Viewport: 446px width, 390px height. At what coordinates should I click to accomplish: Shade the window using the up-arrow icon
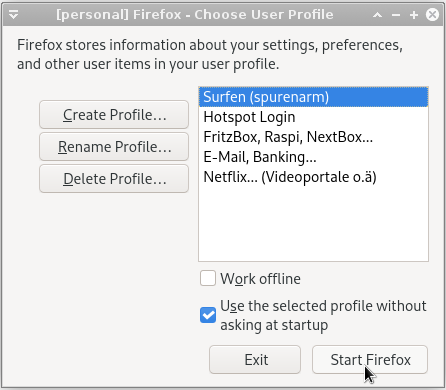coord(377,15)
